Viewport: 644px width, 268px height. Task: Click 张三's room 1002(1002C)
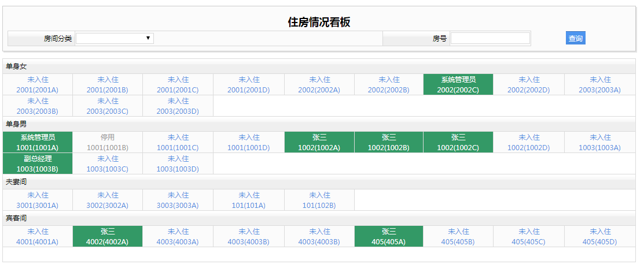point(458,143)
